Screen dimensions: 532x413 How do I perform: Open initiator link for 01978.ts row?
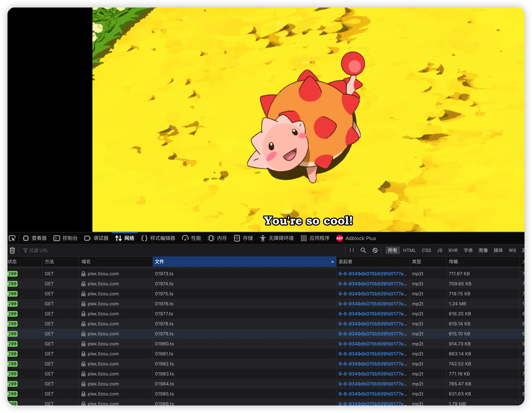coord(372,324)
